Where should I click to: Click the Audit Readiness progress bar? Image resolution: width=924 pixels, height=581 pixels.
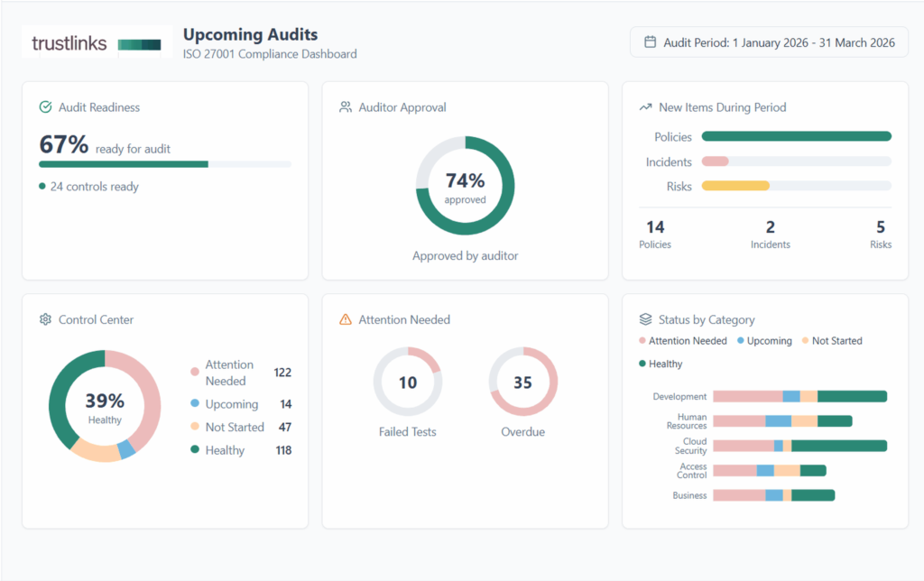tap(164, 165)
